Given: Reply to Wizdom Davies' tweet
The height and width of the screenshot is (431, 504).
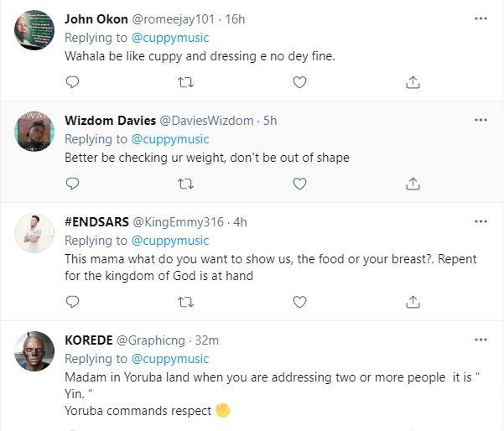Looking at the screenshot, I should (73, 183).
